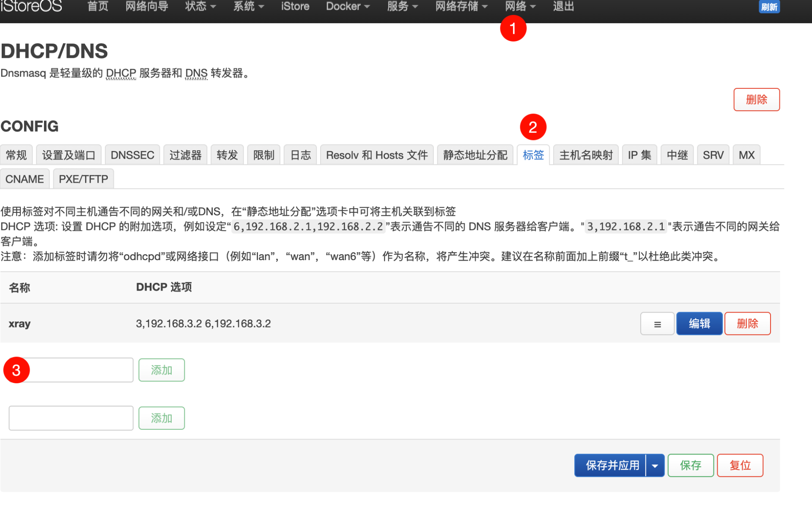
Task: Click the drag handle icon for xray row
Action: 657,324
